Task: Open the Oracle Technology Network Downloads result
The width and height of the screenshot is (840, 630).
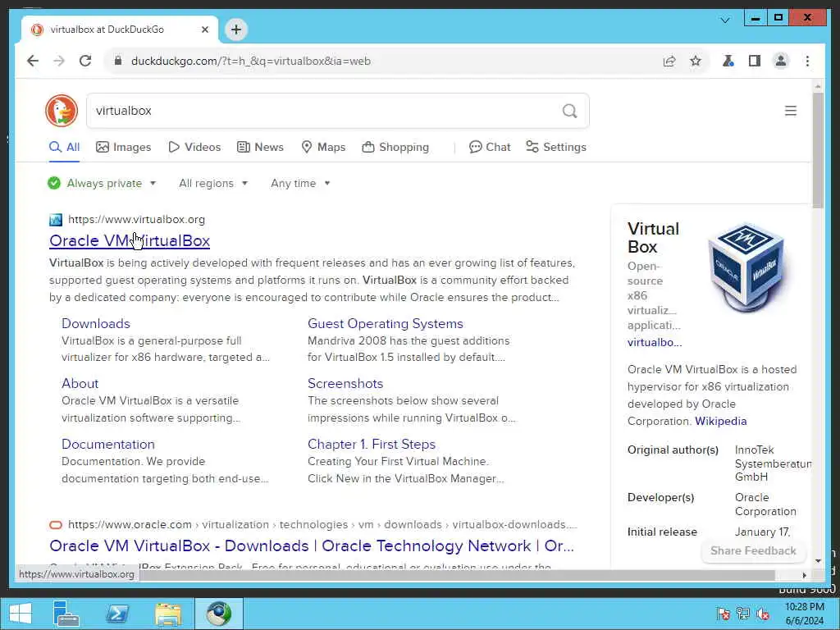Action: click(312, 546)
